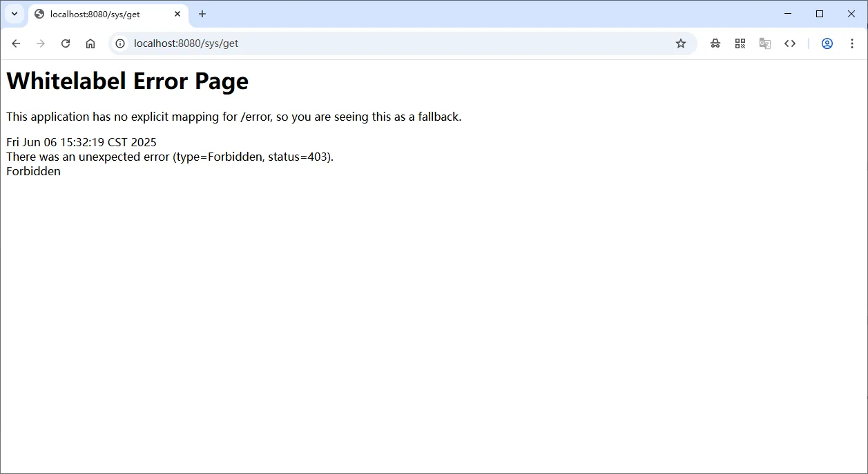This screenshot has height=474, width=868.
Task: Minimize the browser window
Action: tap(788, 14)
